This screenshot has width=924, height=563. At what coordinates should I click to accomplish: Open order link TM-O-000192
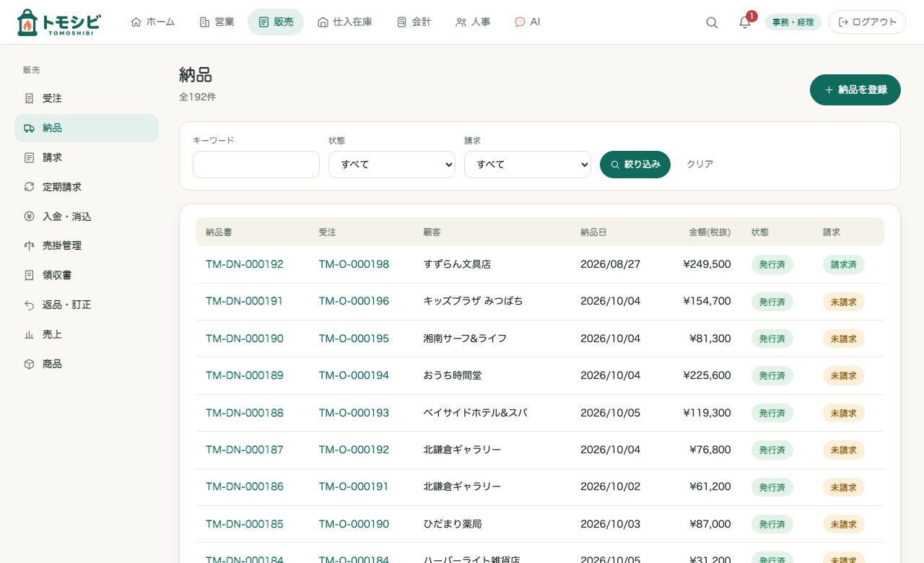[354, 450]
